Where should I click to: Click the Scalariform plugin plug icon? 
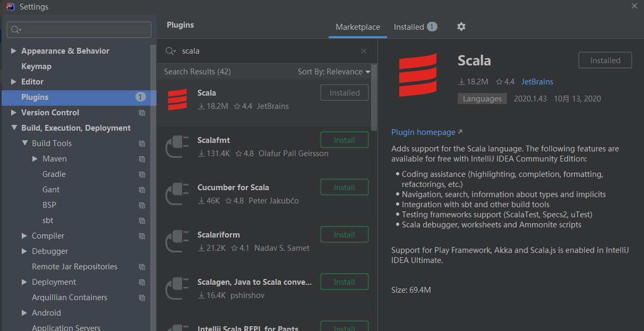pyautogui.click(x=177, y=241)
